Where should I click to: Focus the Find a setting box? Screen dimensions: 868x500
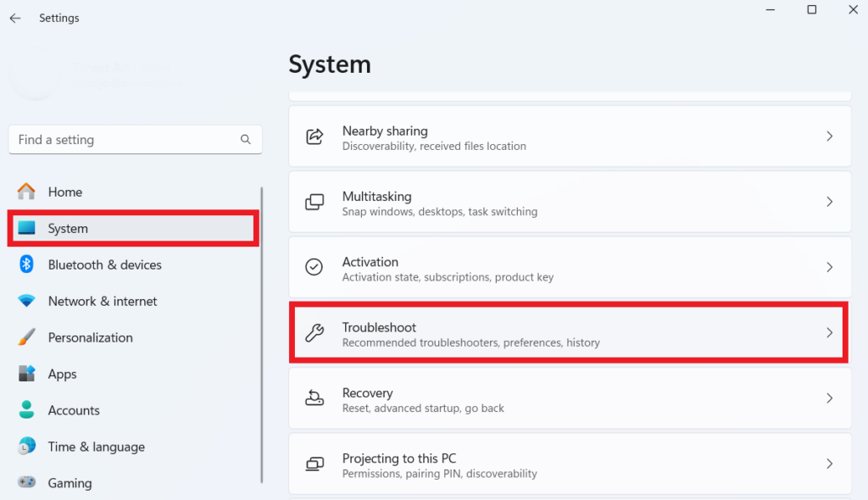click(x=135, y=140)
